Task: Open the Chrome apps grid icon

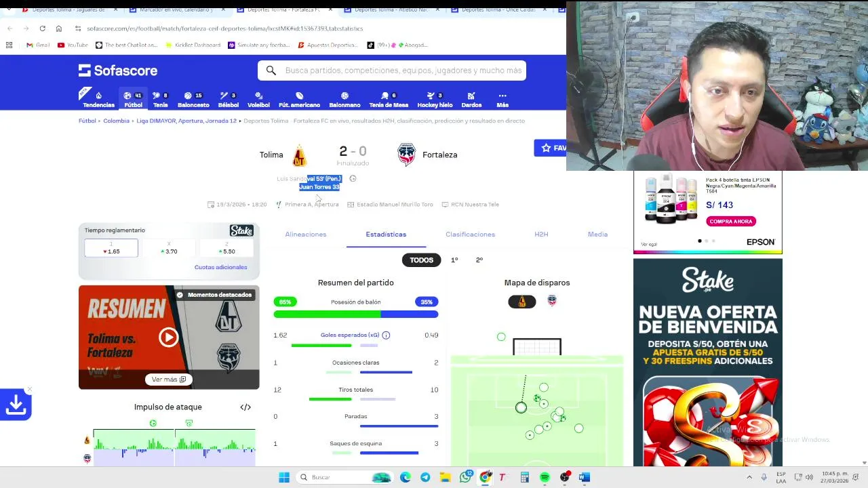Action: (x=9, y=45)
